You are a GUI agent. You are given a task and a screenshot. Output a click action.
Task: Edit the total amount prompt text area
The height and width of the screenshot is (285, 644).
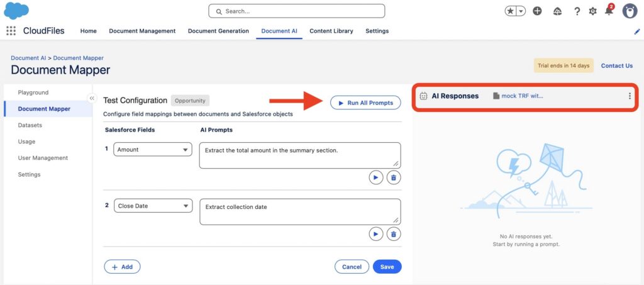click(x=300, y=155)
